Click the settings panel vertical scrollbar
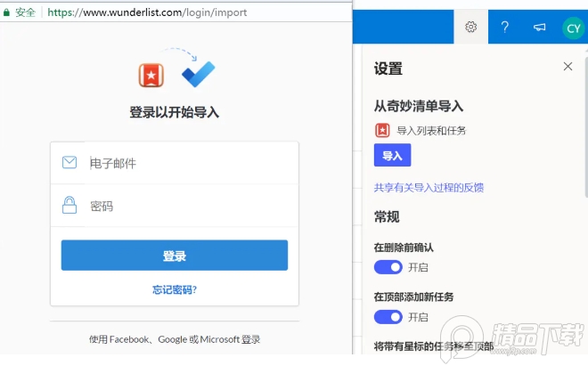The height and width of the screenshot is (366, 588). click(584, 134)
